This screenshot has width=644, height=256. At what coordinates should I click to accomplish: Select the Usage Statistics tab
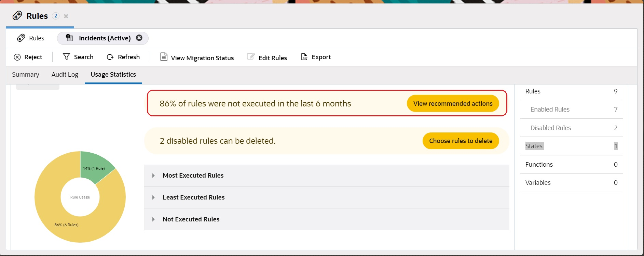click(x=113, y=75)
